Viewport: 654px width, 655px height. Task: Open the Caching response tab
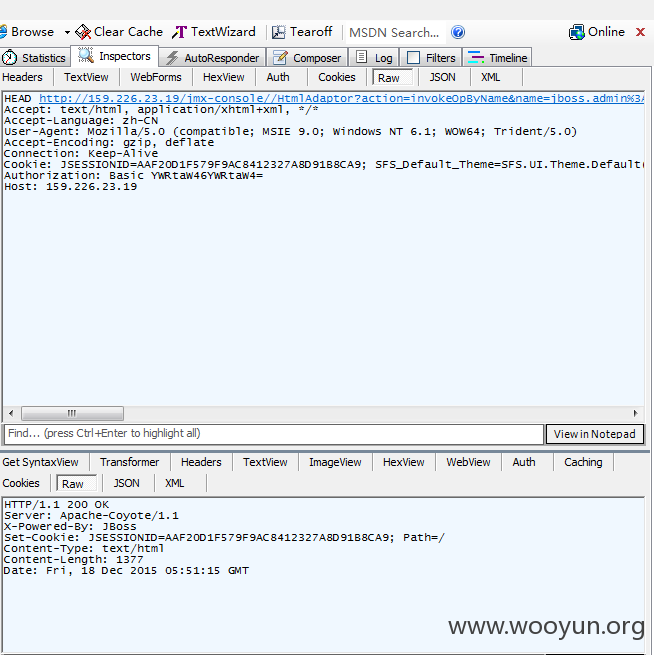point(583,462)
